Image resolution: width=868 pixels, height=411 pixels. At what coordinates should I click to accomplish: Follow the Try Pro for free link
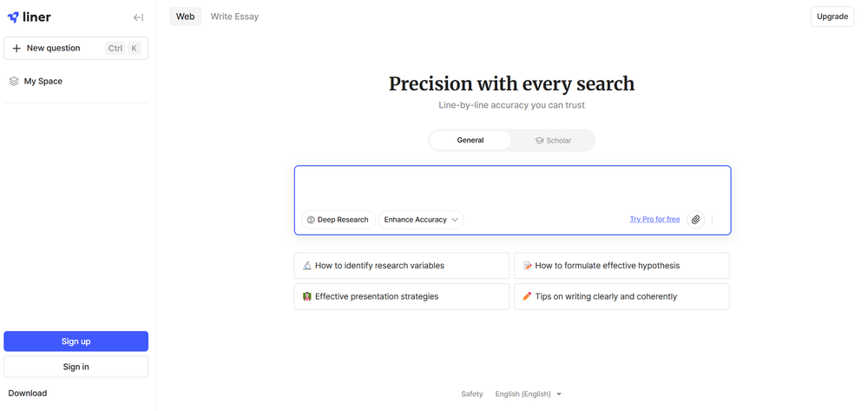654,220
